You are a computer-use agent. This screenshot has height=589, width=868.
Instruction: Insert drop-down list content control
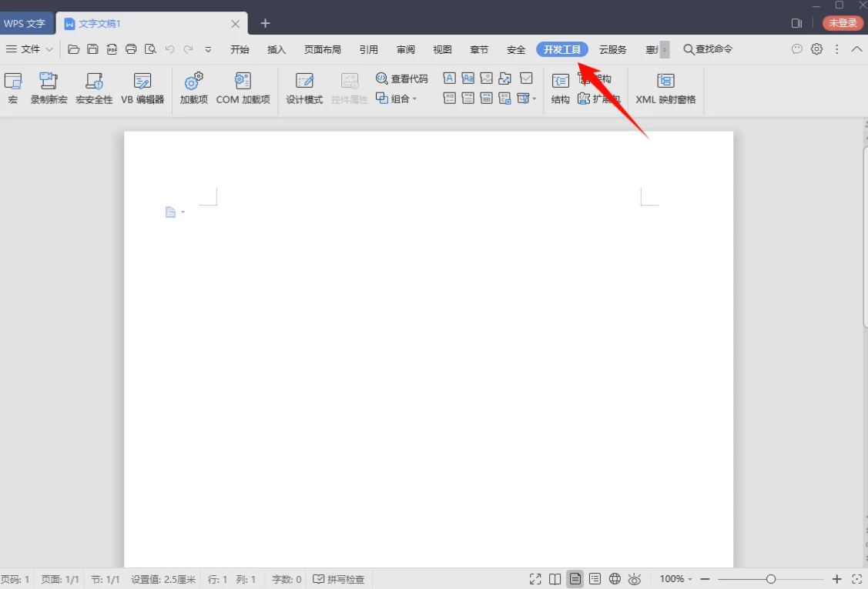click(x=468, y=99)
